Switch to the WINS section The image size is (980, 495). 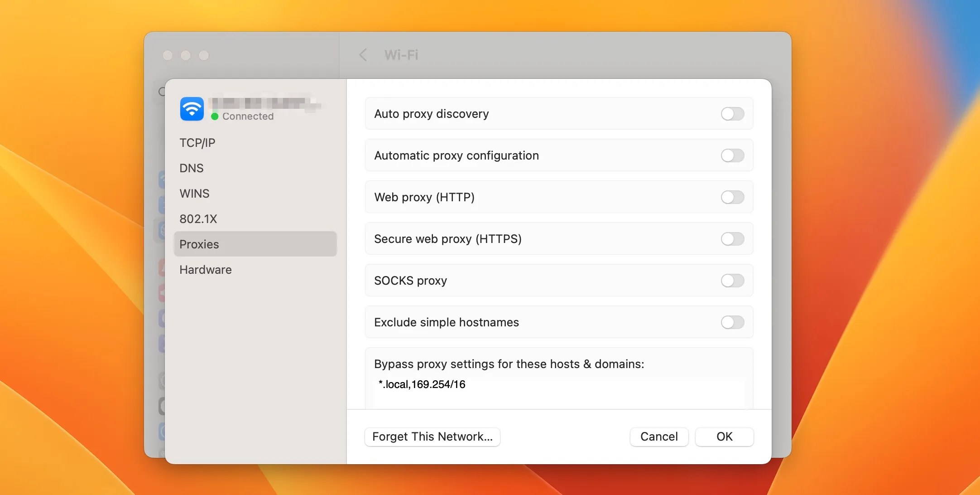[194, 194]
